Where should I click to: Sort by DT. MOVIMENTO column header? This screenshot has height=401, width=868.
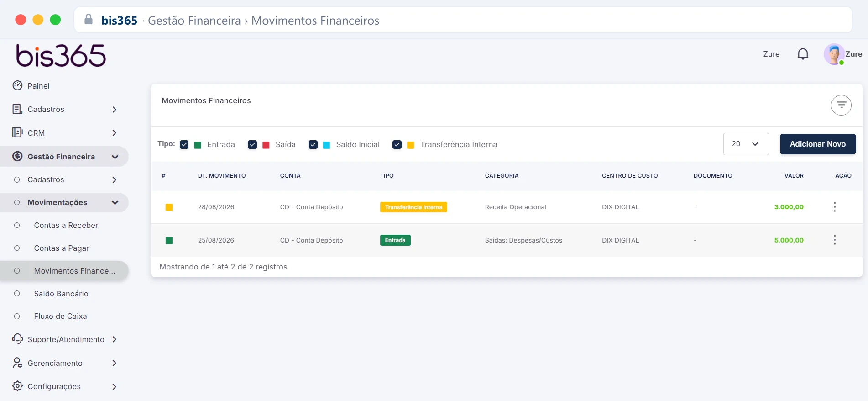click(x=222, y=176)
